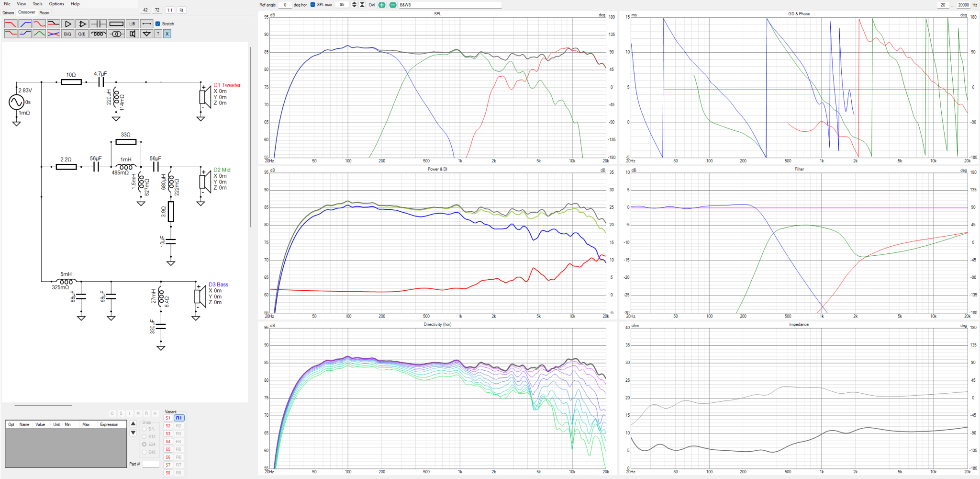Add a capacitor component
The image size is (980, 479).
[x=98, y=23]
